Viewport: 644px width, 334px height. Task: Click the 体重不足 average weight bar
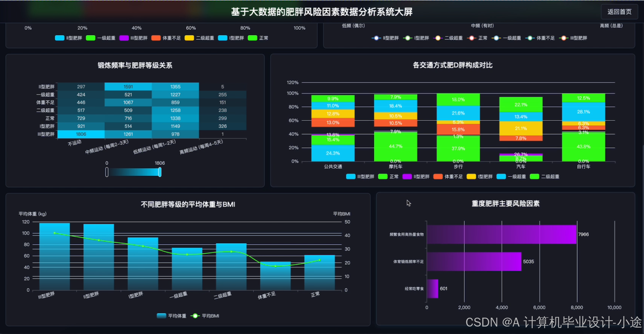(x=275, y=276)
